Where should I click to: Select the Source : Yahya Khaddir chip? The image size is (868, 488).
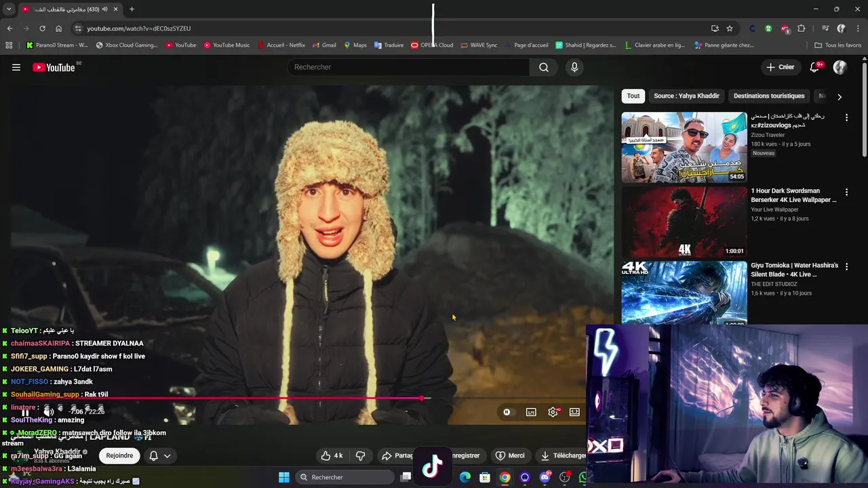click(686, 96)
